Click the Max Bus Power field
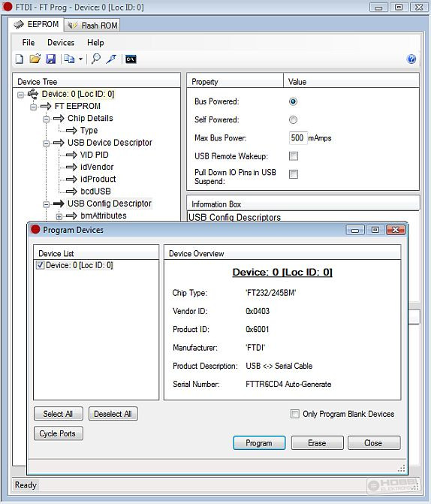 click(x=297, y=138)
